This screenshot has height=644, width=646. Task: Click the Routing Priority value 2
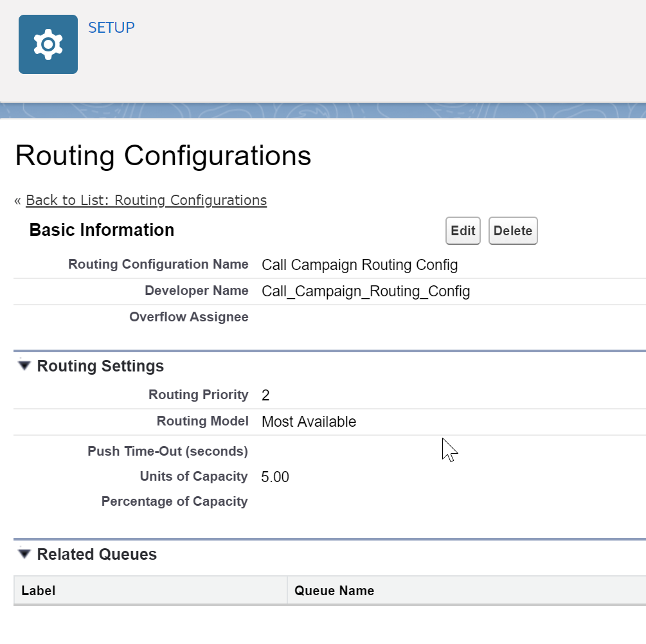[x=265, y=395]
